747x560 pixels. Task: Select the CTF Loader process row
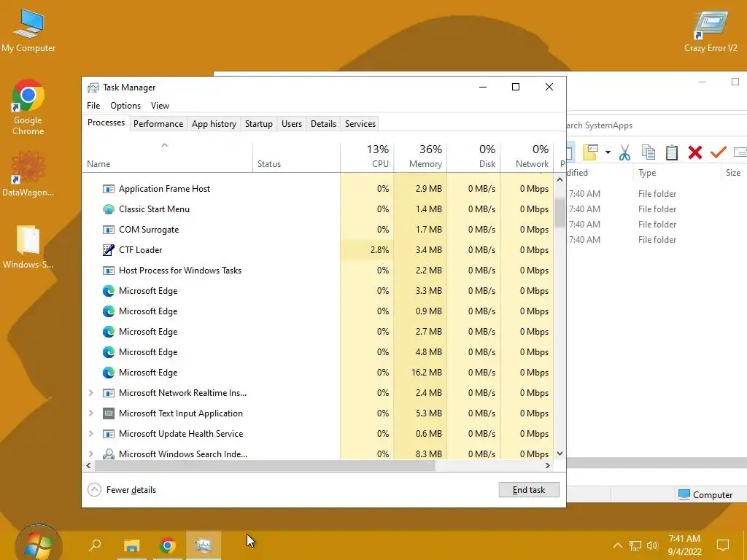[x=318, y=250]
